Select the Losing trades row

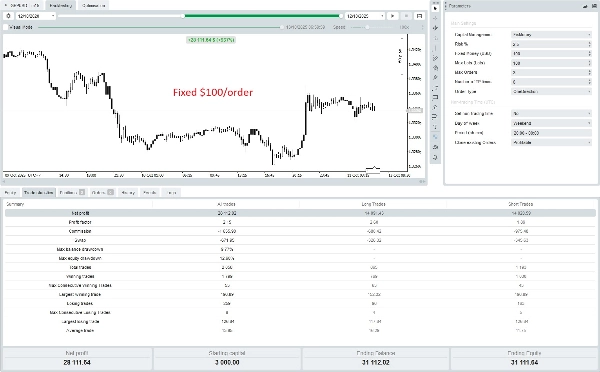tap(300, 303)
